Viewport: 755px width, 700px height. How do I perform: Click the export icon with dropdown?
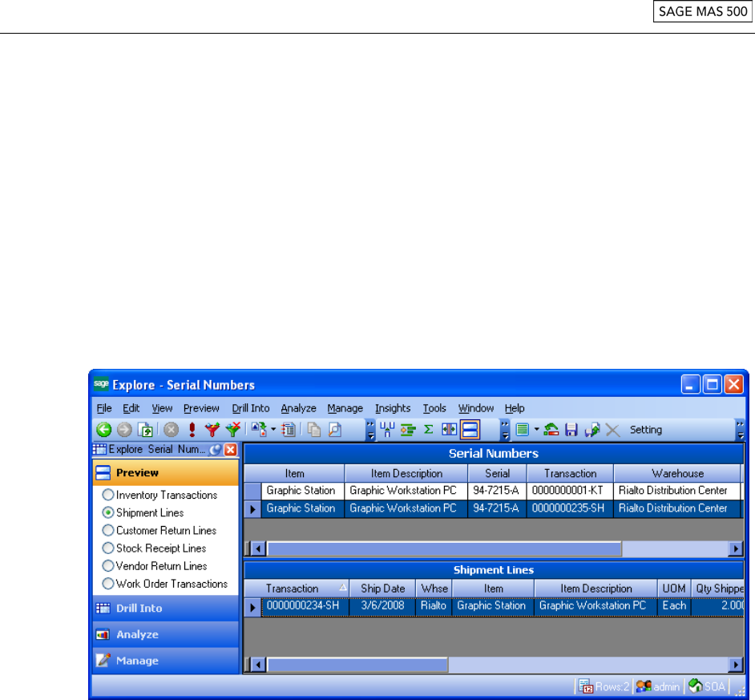click(x=259, y=429)
